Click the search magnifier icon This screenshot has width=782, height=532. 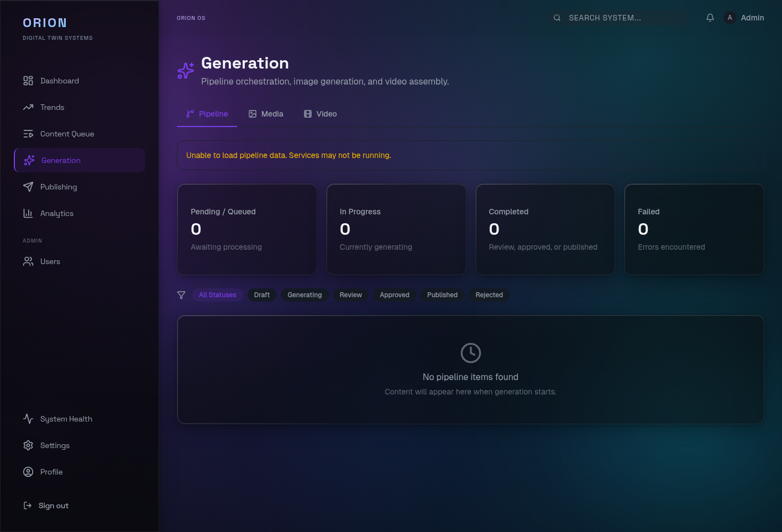coord(557,17)
